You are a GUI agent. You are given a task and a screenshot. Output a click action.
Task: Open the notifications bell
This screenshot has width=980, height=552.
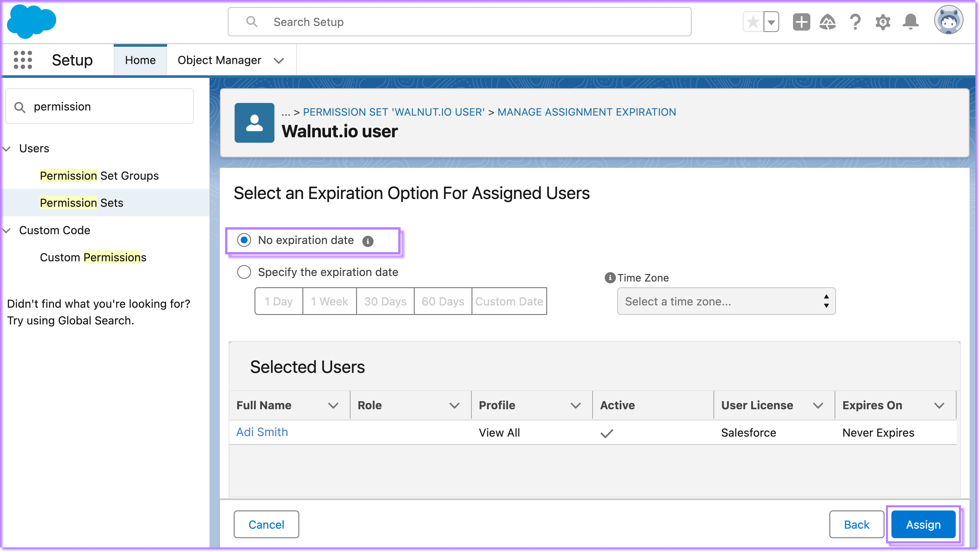click(910, 22)
